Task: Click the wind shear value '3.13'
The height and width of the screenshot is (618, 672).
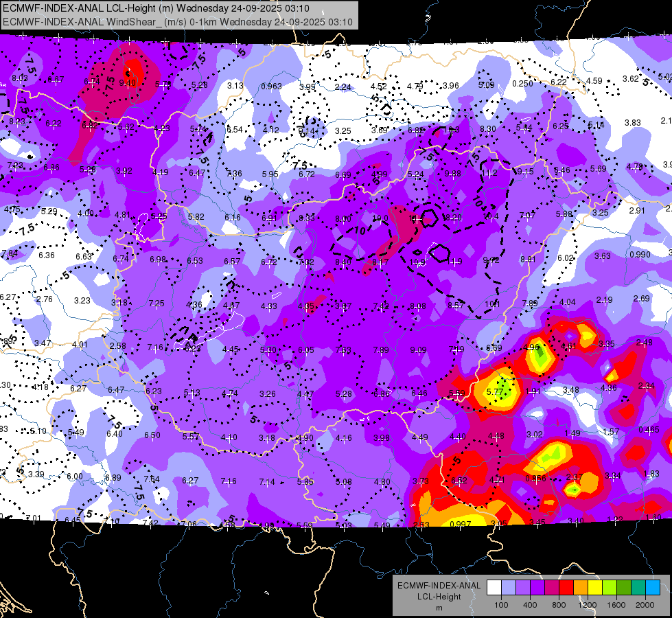Action: pos(235,86)
